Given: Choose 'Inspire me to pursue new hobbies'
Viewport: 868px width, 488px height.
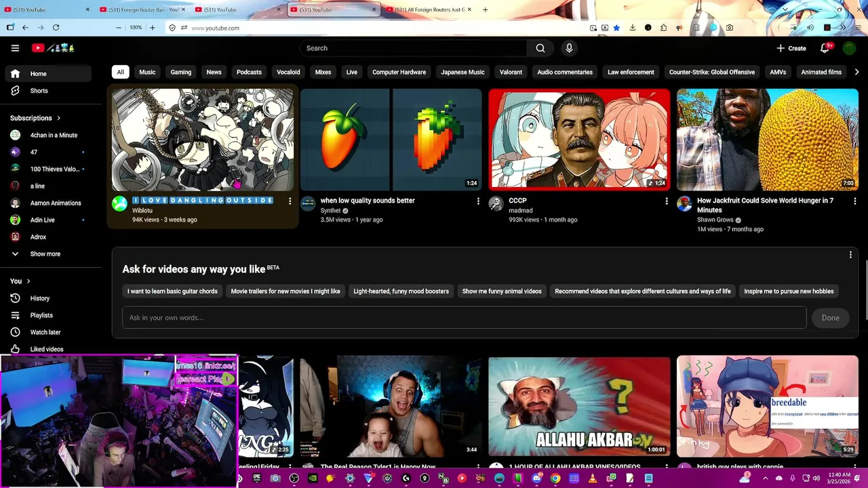Looking at the screenshot, I should (x=789, y=291).
